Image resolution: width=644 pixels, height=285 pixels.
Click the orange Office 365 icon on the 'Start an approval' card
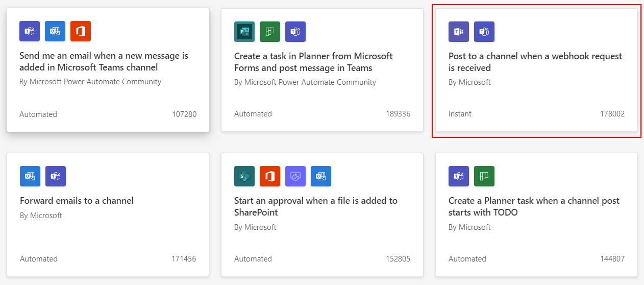point(270,176)
